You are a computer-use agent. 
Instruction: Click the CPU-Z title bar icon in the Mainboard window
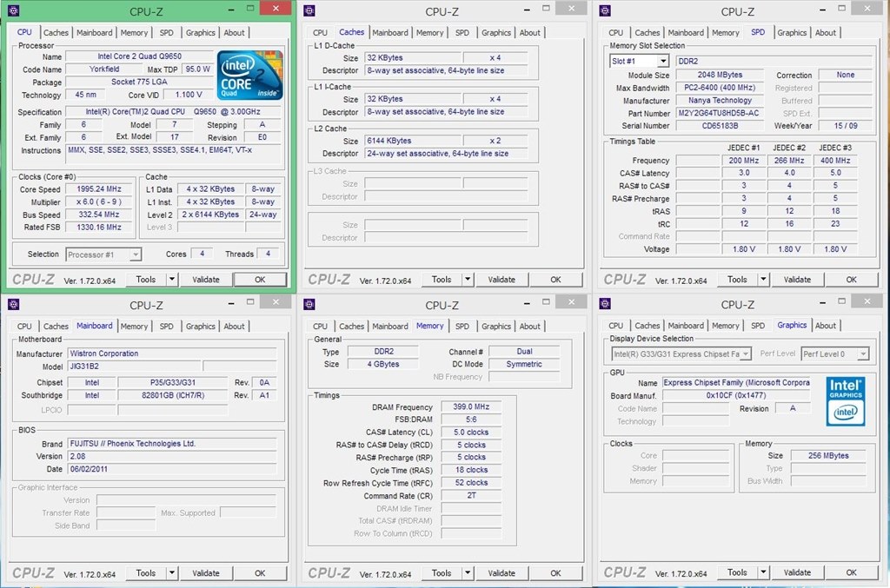point(14,304)
